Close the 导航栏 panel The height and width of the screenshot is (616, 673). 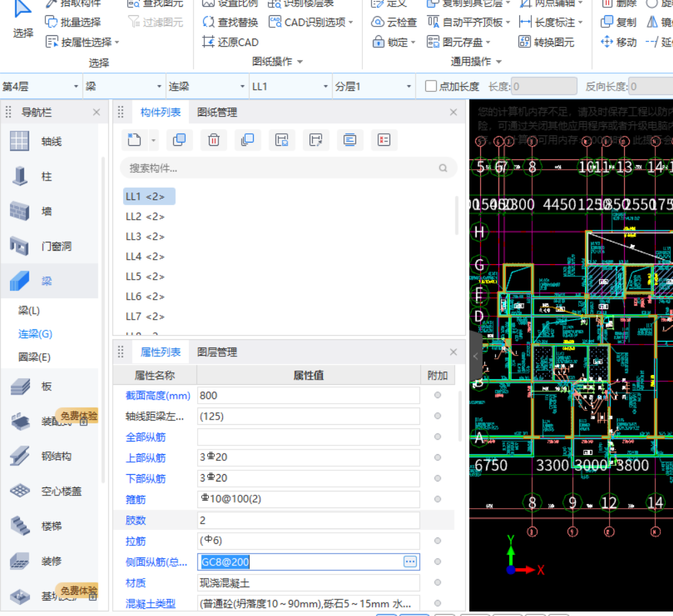(97, 112)
